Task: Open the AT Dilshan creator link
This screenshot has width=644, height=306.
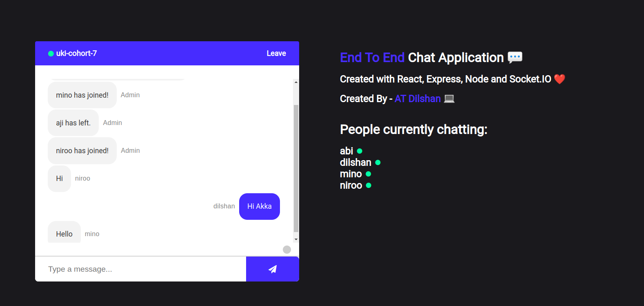Action: [x=417, y=98]
